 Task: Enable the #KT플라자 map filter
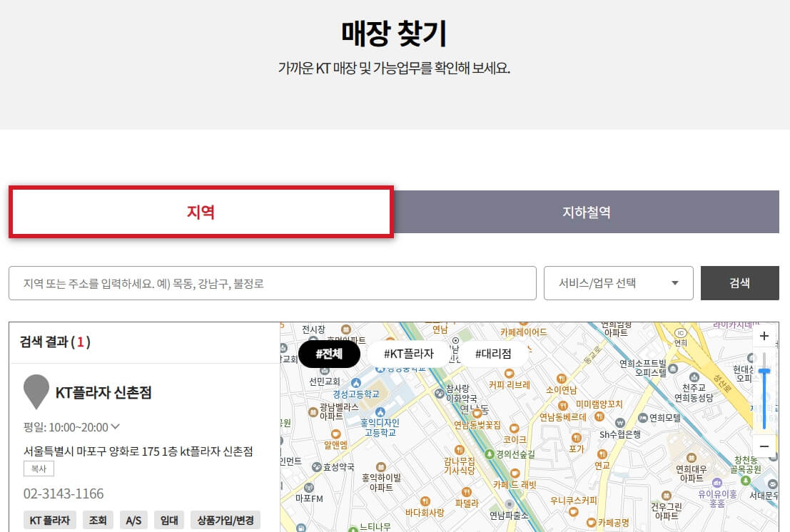tap(410, 352)
